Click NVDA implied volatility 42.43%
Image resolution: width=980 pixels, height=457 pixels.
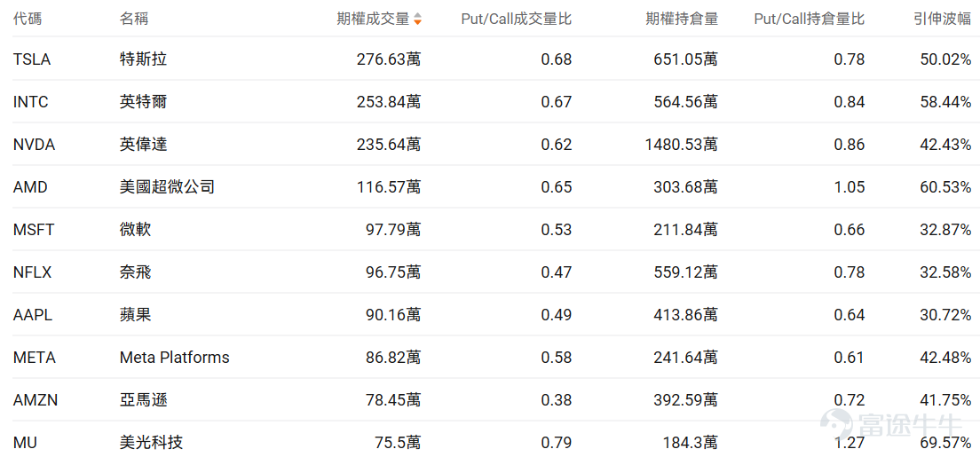point(945,145)
